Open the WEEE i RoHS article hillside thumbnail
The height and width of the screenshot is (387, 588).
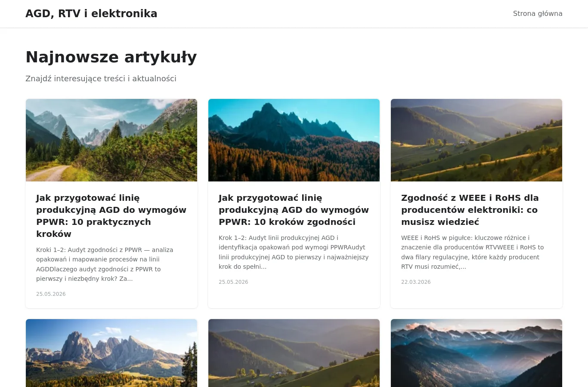click(477, 140)
